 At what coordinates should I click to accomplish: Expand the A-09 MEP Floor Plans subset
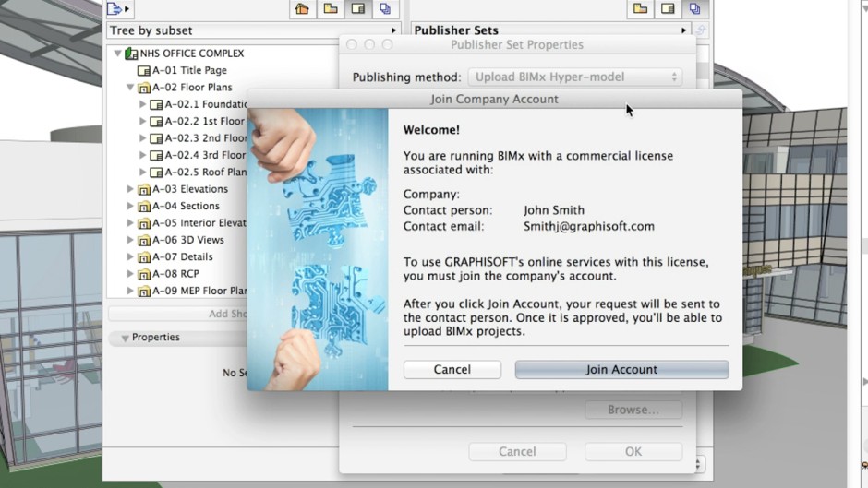[130, 291]
